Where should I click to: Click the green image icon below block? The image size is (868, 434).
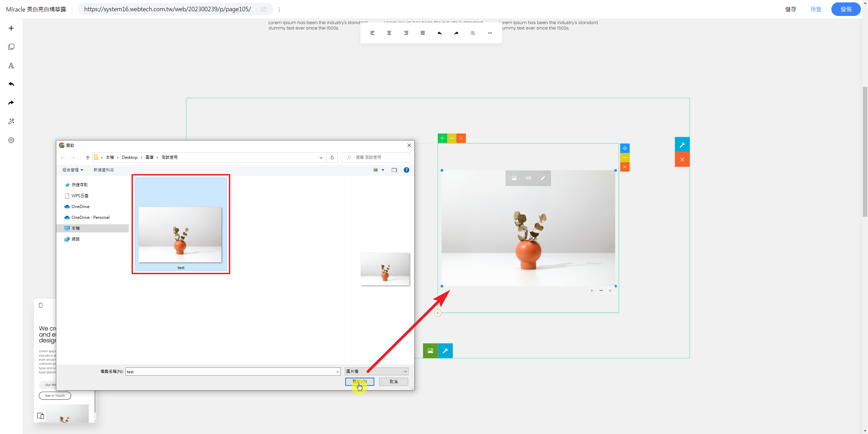(430, 351)
